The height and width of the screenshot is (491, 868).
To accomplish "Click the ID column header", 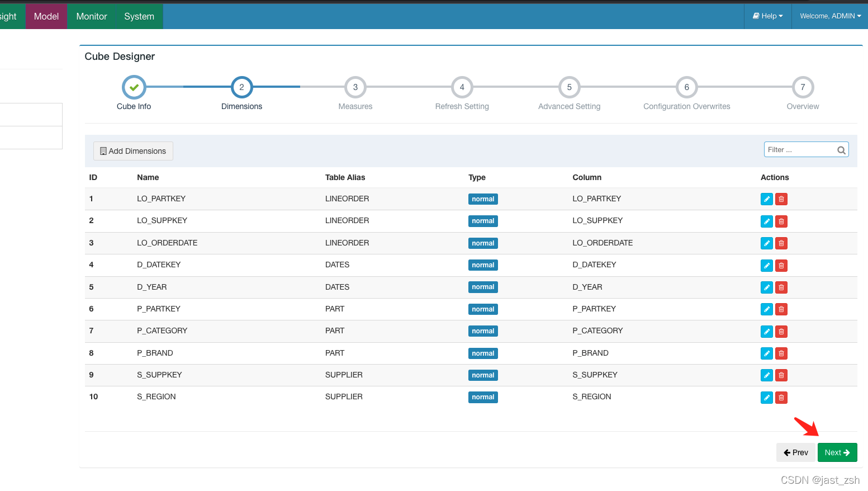I will 93,177.
